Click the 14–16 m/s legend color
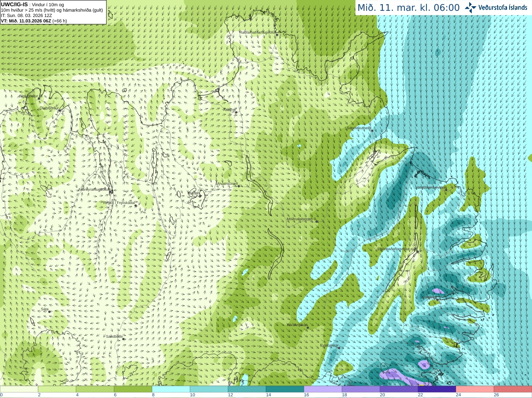This screenshot has height=398, width=532. coord(285,389)
